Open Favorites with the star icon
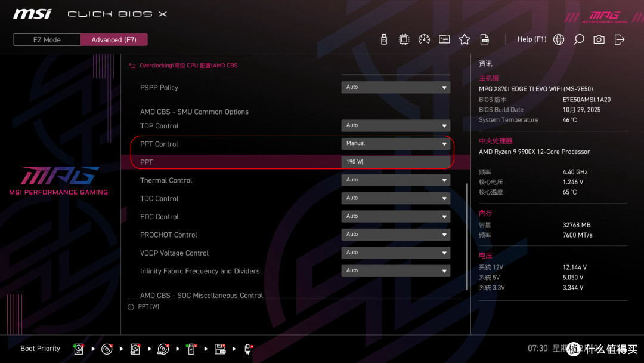The image size is (644, 363). (x=465, y=39)
